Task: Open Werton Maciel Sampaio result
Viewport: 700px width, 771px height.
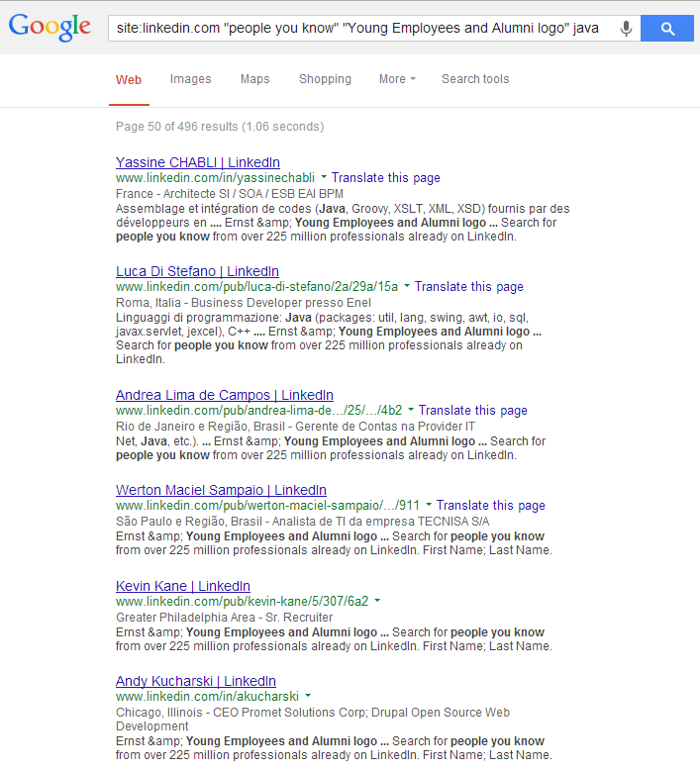Action: coord(221,490)
